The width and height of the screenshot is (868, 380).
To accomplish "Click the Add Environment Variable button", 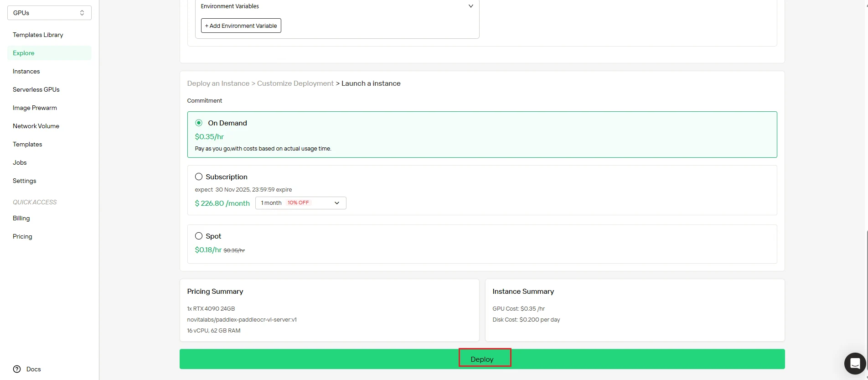I will (241, 26).
